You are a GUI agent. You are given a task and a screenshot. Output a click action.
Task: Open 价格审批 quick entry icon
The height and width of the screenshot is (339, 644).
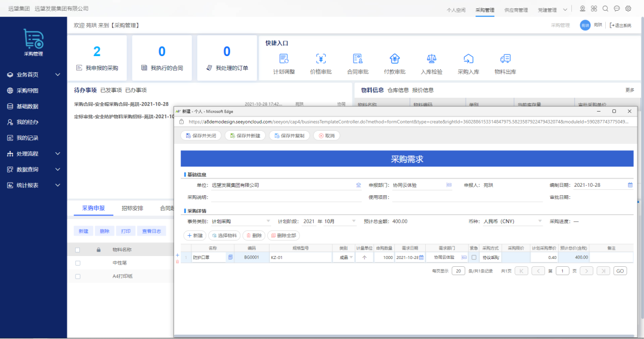[x=321, y=58]
